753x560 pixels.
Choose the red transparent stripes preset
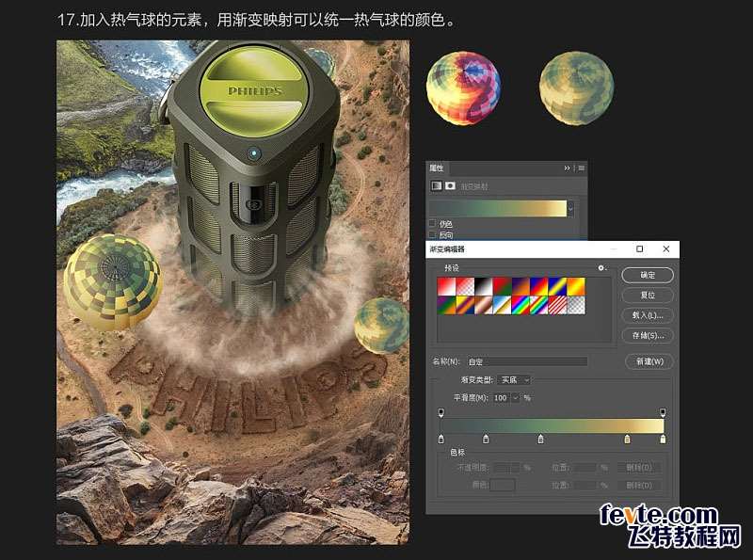pos(557,306)
